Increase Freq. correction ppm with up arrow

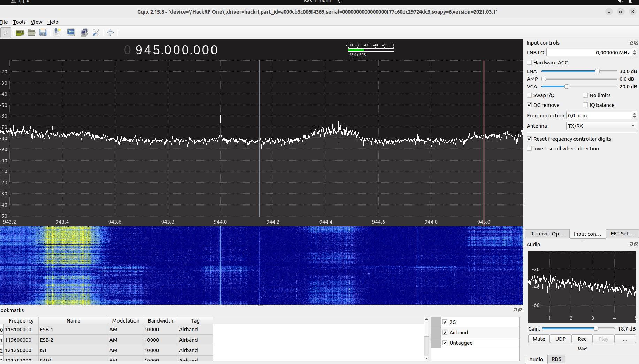point(634,114)
